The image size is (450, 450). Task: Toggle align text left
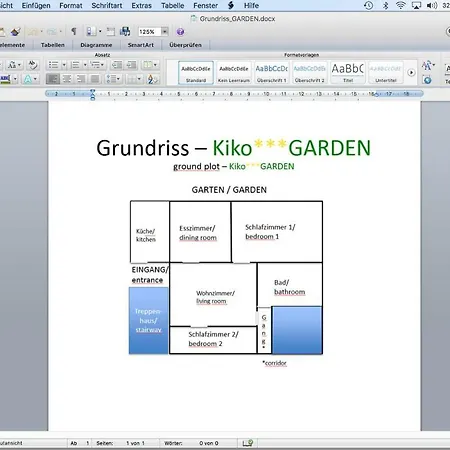52,79
